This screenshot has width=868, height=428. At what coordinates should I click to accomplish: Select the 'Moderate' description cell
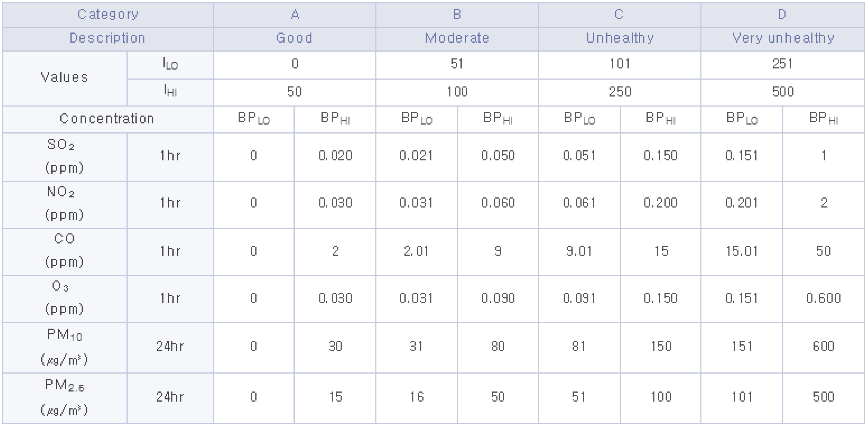[457, 38]
